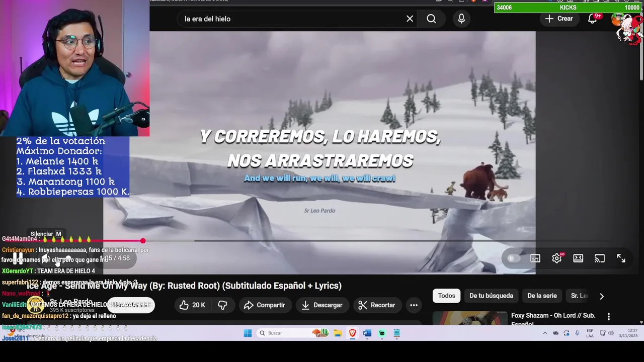Open Microsoft Word from the taskbar
The image size is (644, 362).
tap(367, 333)
